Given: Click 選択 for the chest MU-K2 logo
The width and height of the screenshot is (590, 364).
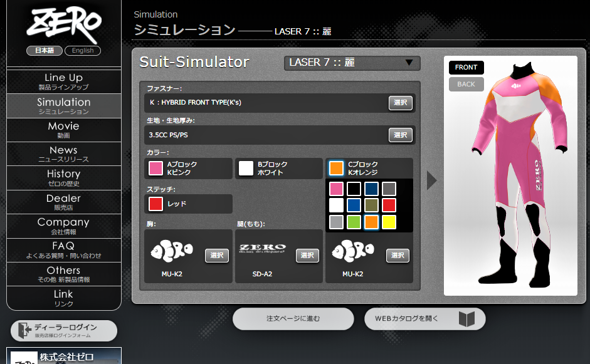Looking at the screenshot, I should 217,256.
